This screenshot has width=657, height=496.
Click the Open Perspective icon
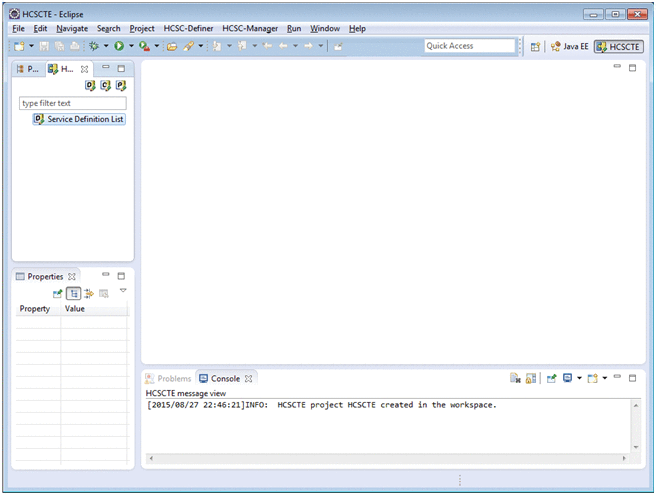[x=535, y=47]
